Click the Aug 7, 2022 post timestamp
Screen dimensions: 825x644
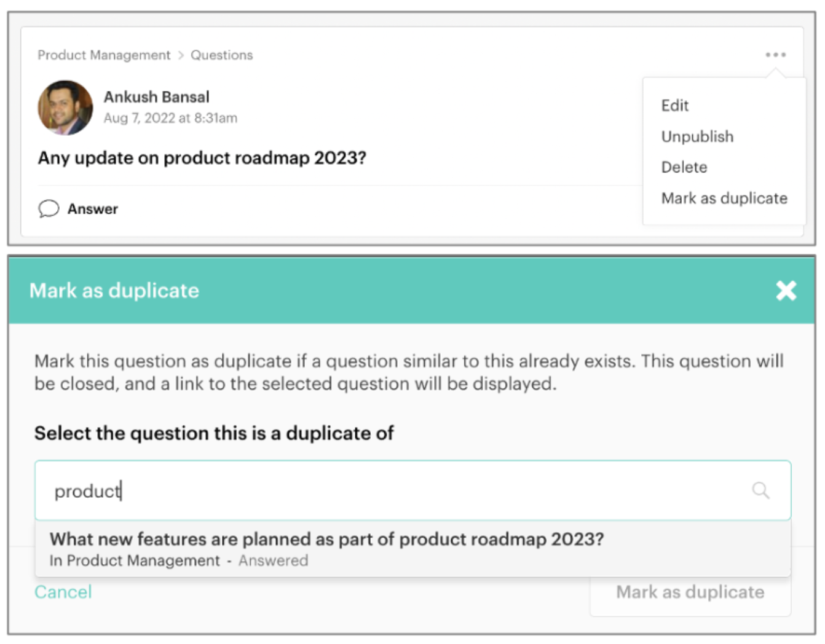click(x=170, y=118)
